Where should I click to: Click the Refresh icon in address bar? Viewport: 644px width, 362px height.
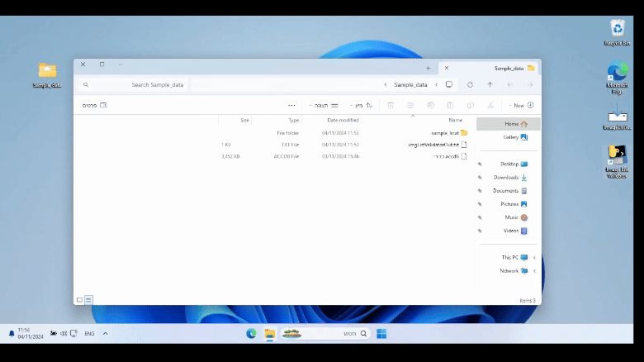point(470,85)
